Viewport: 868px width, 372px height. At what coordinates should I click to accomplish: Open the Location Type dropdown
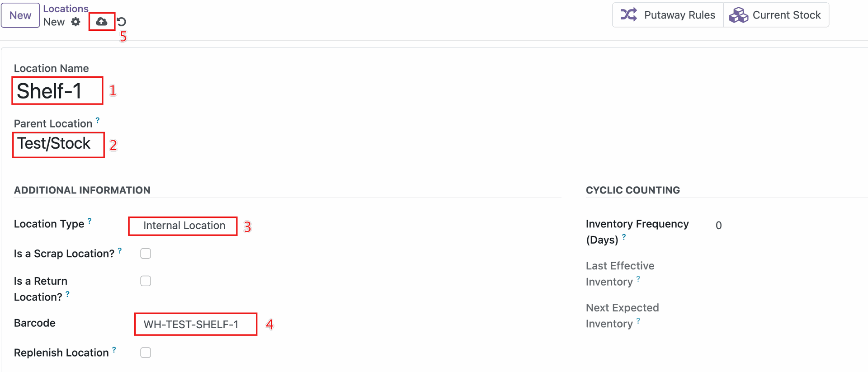click(184, 226)
